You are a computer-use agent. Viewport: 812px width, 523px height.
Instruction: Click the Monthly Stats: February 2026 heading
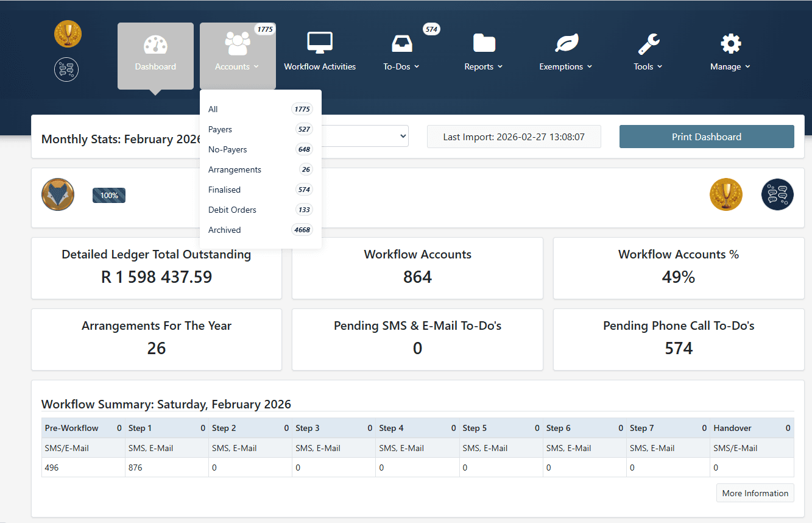point(121,139)
